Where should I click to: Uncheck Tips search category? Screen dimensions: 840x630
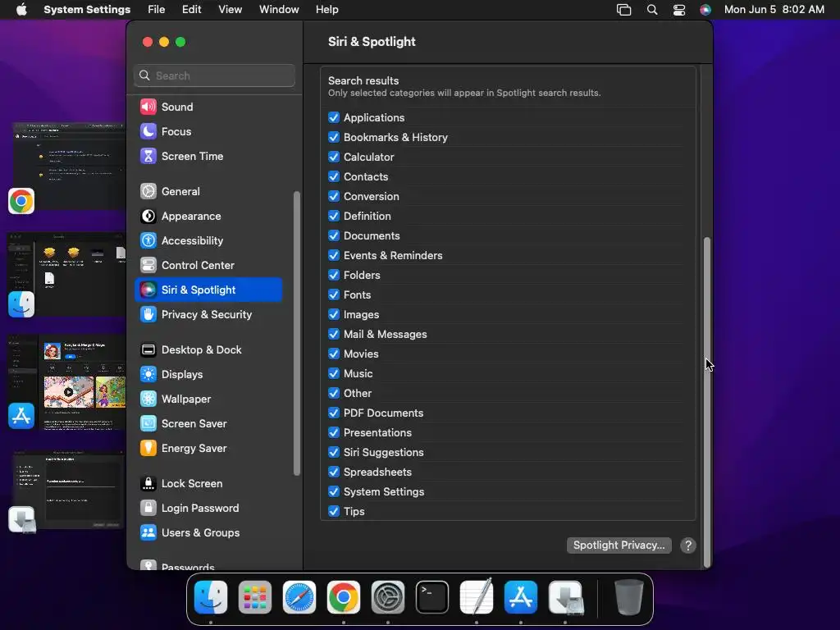[x=334, y=511]
